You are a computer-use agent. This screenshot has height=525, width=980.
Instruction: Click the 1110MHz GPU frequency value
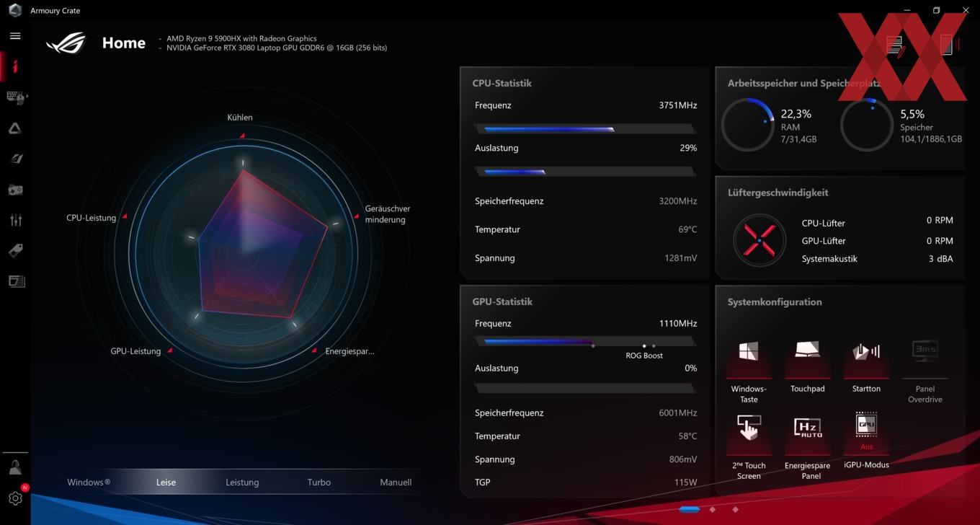(678, 324)
